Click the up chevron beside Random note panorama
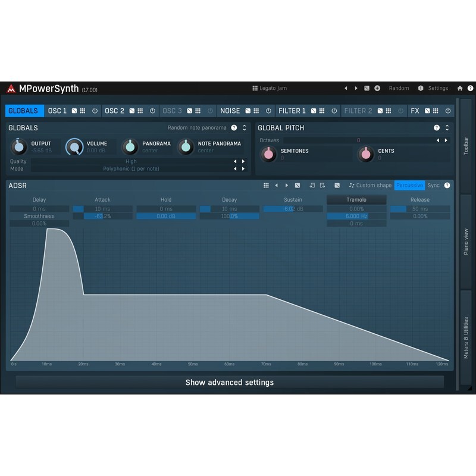 tap(245, 126)
